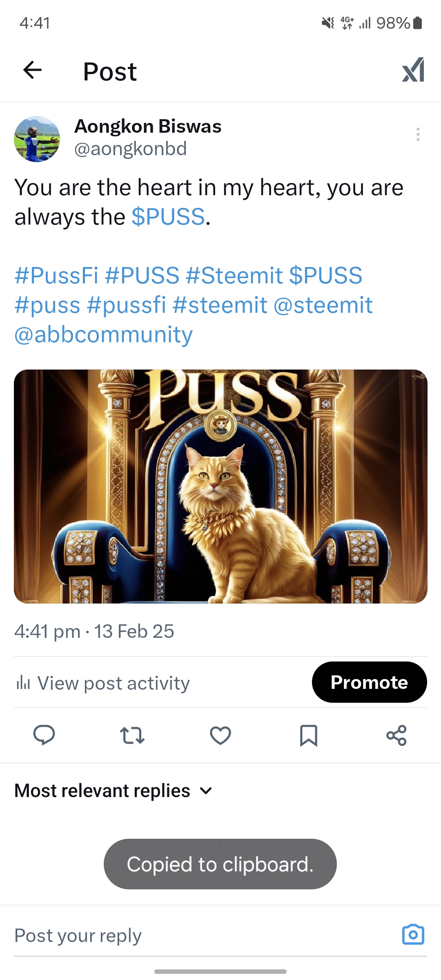Tap the @steemit mention link
This screenshot has height=980, width=441.
(323, 305)
